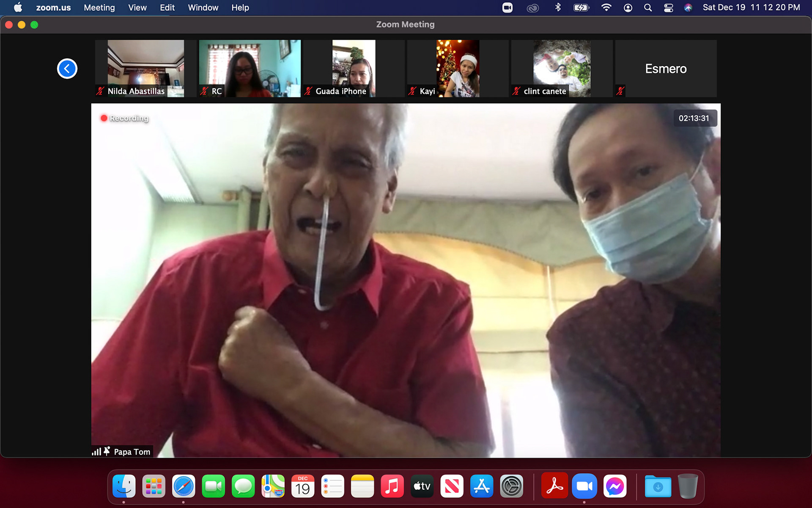Screen dimensions: 812x508
Task: Open the Window menu dropdown
Action: click(203, 8)
